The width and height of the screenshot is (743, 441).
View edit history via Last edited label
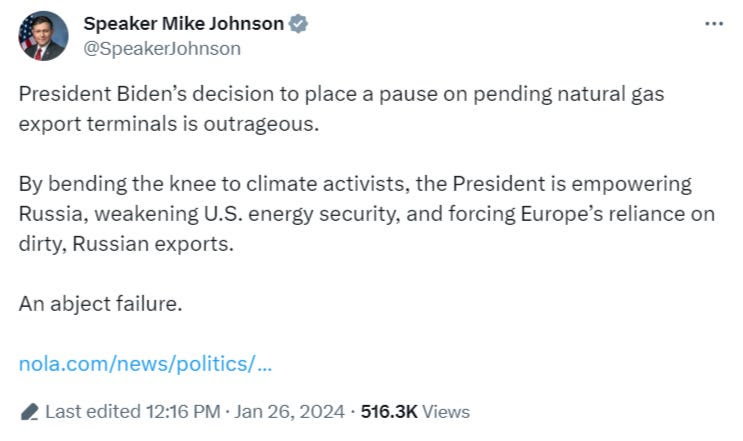point(93,412)
